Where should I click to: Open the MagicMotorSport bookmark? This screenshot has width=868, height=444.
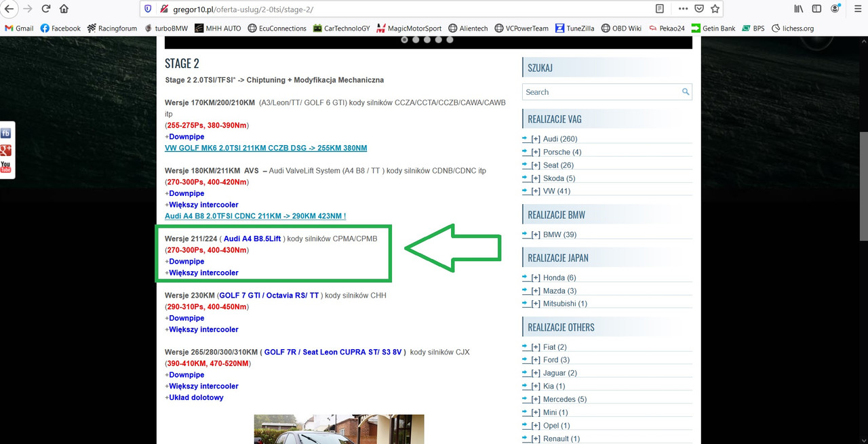point(408,28)
